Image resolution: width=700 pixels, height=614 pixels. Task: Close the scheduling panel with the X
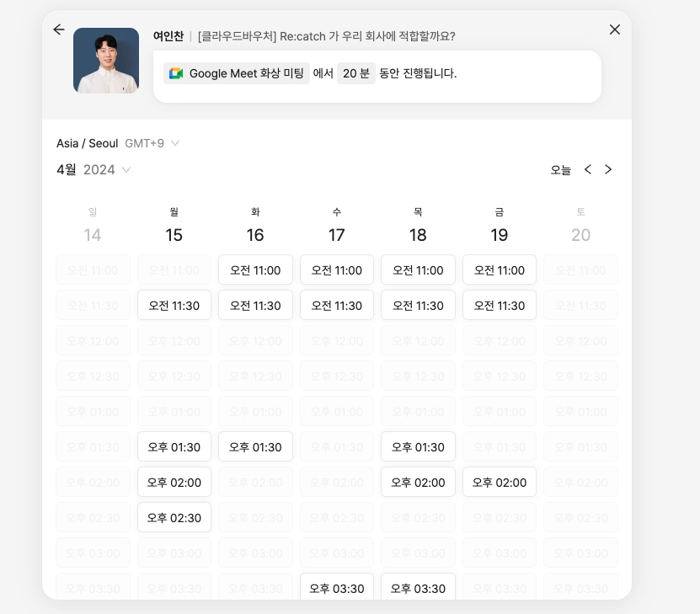tap(614, 29)
